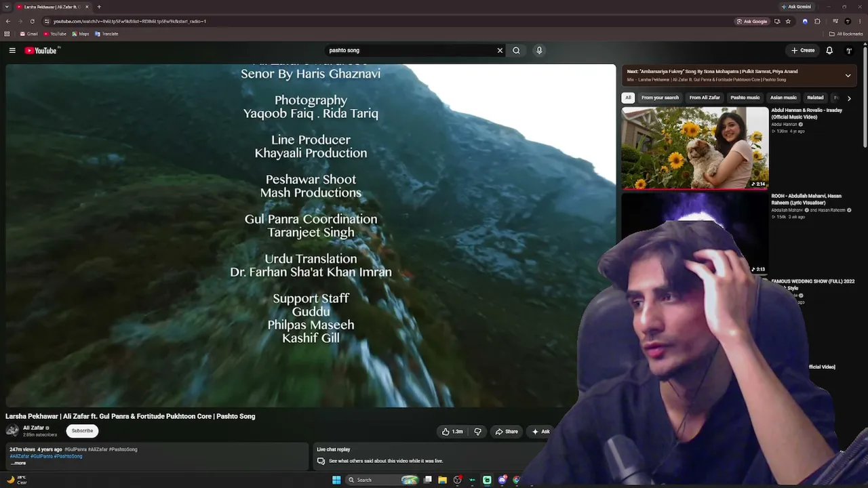Screen dimensions: 868x488
Task: Select the Pashto music chip
Action: (x=745, y=98)
